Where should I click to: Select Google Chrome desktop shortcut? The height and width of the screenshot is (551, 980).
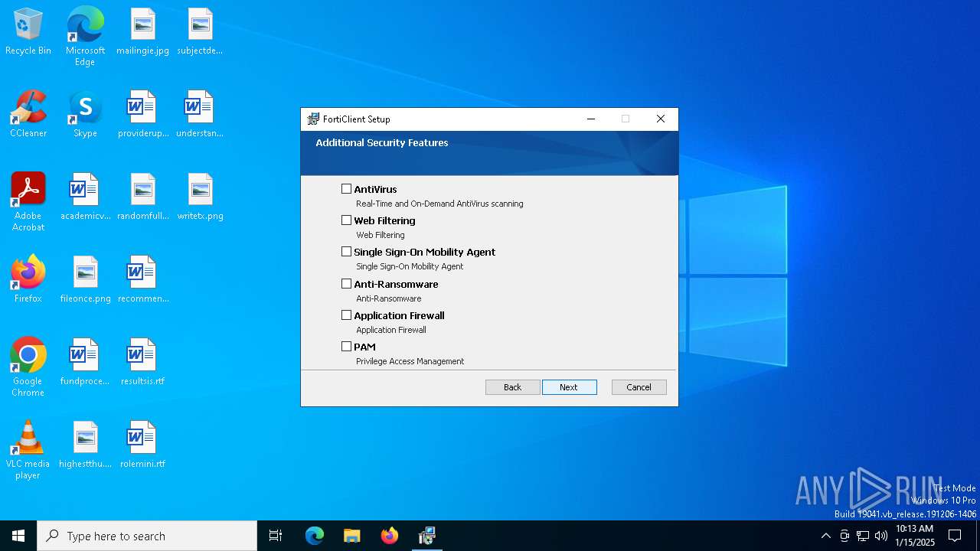click(x=28, y=367)
